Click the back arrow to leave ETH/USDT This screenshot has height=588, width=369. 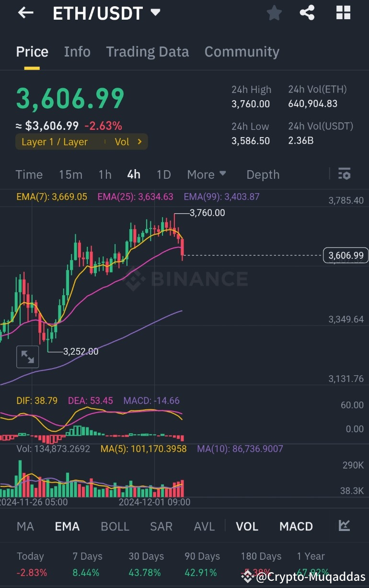[x=25, y=13]
